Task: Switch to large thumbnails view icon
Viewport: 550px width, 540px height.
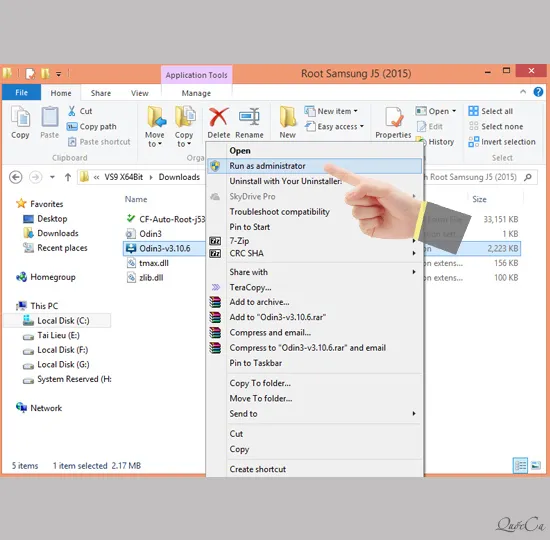Action: click(x=536, y=466)
